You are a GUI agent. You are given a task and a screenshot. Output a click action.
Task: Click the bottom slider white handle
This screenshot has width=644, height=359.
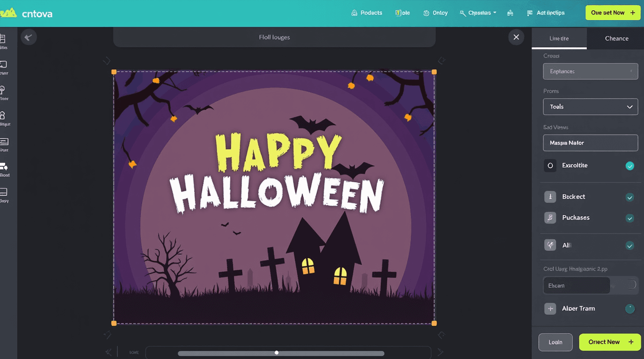pyautogui.click(x=277, y=353)
